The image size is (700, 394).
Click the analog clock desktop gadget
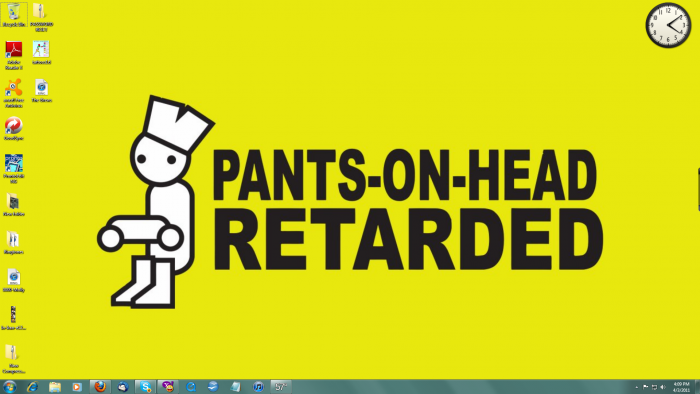click(668, 25)
